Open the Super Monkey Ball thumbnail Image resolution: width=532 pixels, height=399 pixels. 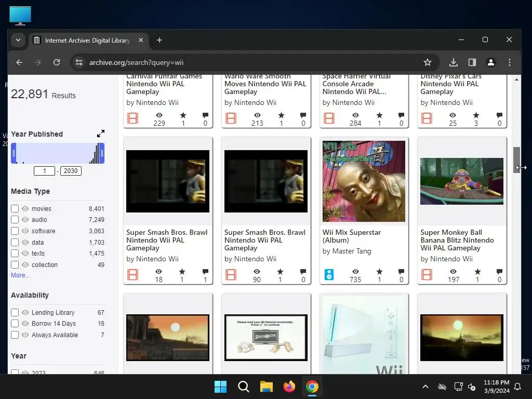(462, 181)
